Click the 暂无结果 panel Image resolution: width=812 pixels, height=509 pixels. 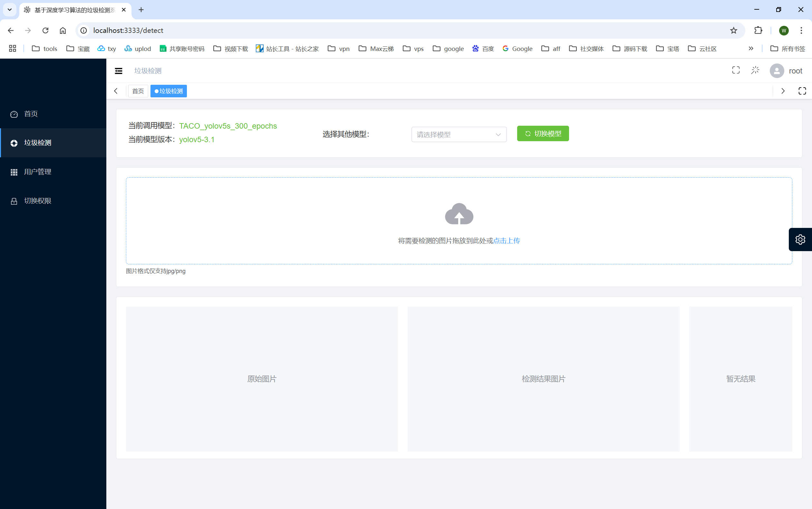741,379
